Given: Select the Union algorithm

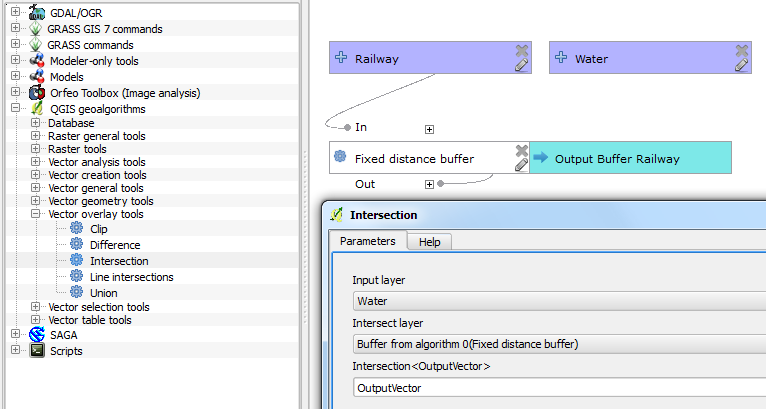Looking at the screenshot, I should (x=104, y=293).
